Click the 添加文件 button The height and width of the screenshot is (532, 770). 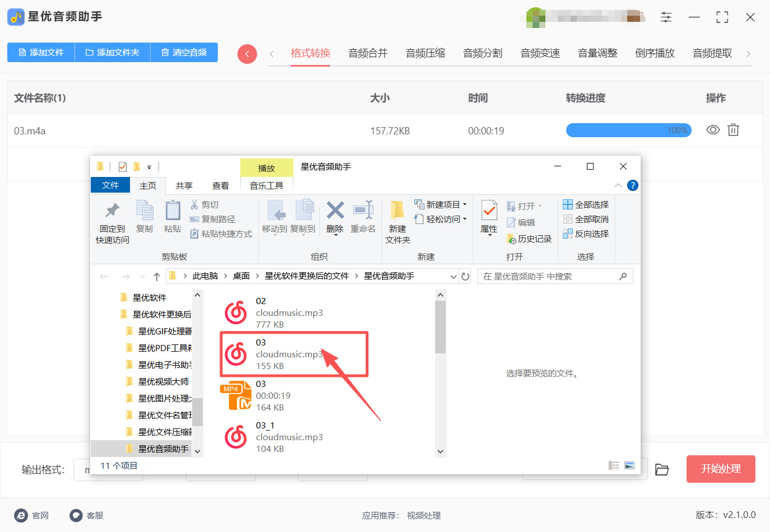pyautogui.click(x=41, y=53)
